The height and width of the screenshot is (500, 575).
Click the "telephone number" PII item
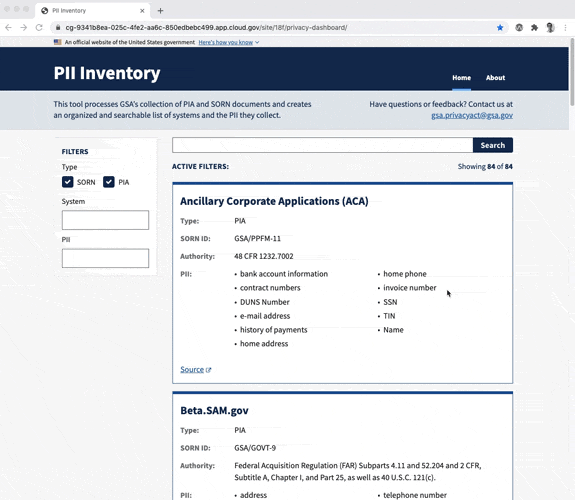coord(415,495)
